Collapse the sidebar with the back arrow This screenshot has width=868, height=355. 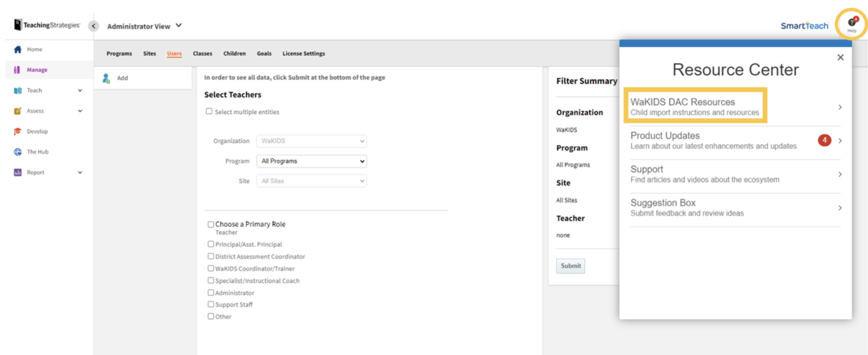pos(93,26)
